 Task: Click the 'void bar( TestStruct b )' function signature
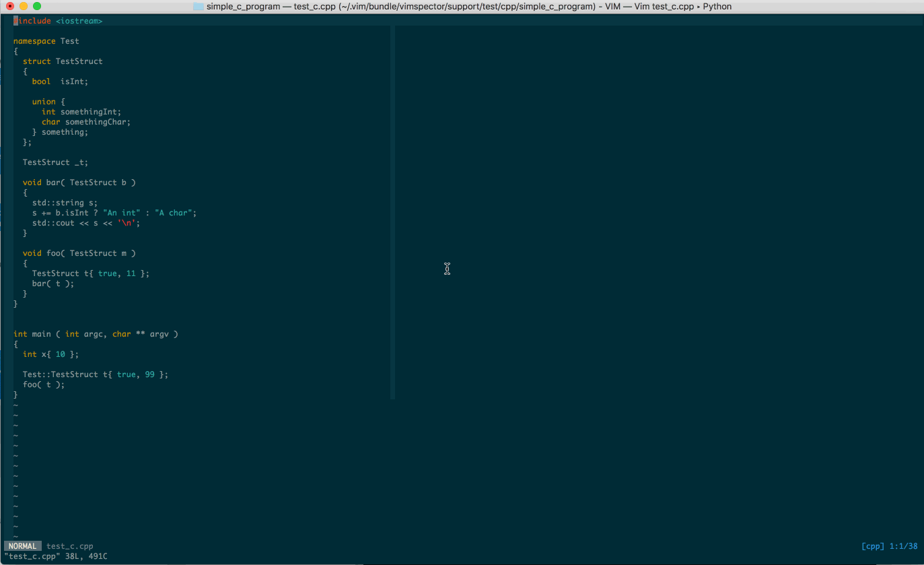pos(79,182)
